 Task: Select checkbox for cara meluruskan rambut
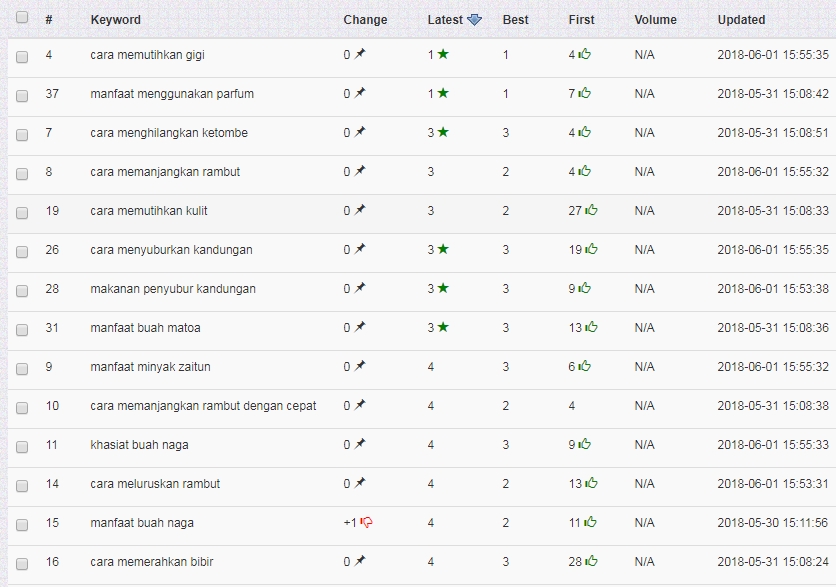click(x=22, y=486)
